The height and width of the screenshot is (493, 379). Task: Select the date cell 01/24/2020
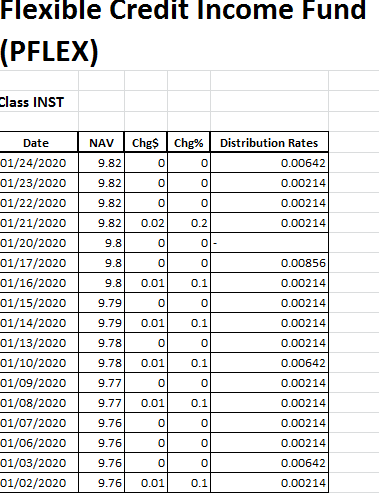[x=39, y=163]
